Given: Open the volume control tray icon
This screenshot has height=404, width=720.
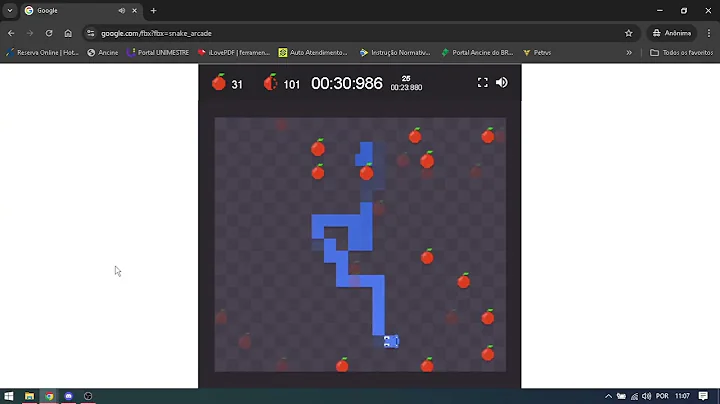Looking at the screenshot, I should pyautogui.click(x=647, y=396).
